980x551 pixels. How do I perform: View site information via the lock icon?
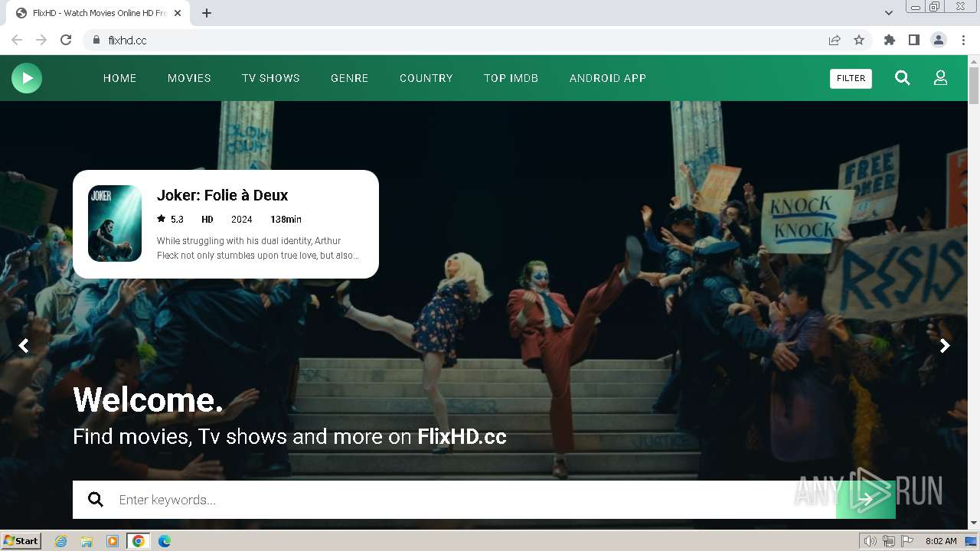coord(96,40)
